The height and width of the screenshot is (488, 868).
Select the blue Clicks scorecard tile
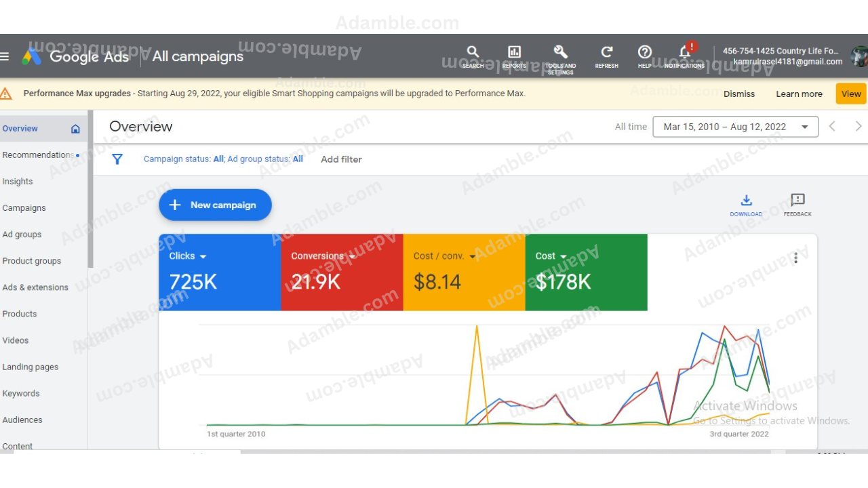point(220,272)
